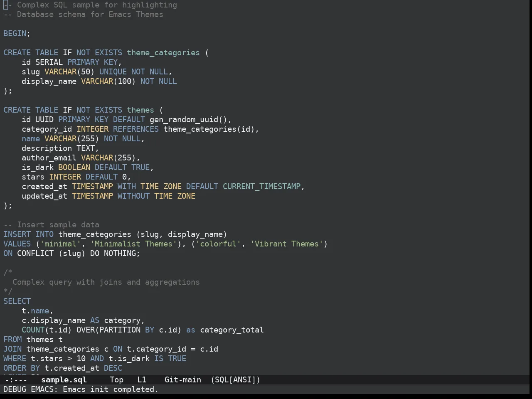This screenshot has height=399, width=532.
Task: Click the t.created_at reference in ORDER BY
Action: 72,368
